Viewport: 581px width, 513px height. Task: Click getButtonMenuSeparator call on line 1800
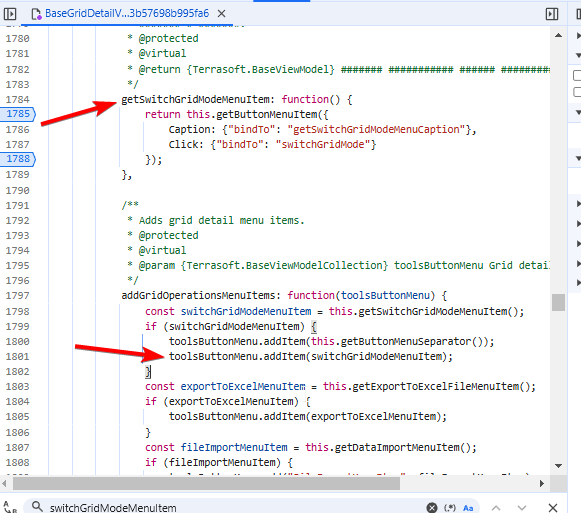pos(406,341)
